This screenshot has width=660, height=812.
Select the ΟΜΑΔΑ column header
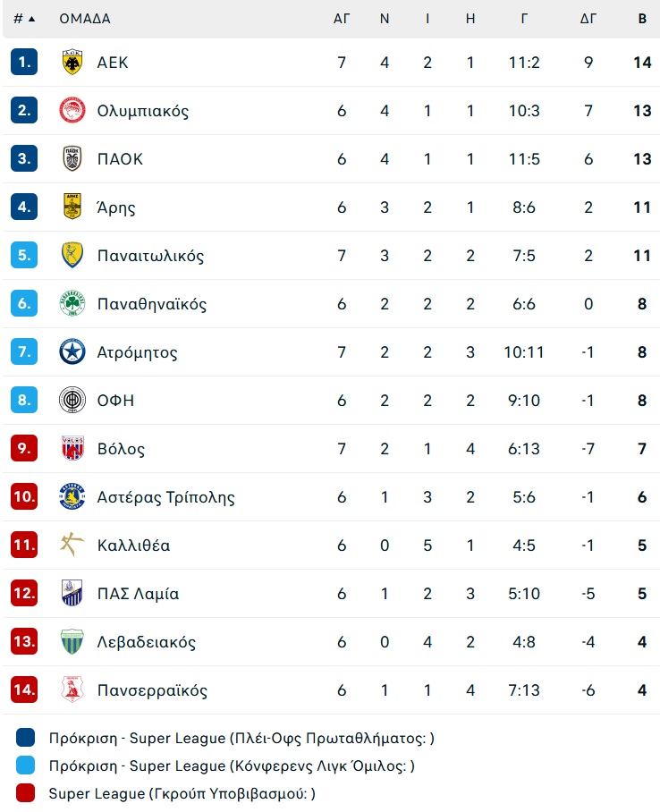tap(85, 19)
